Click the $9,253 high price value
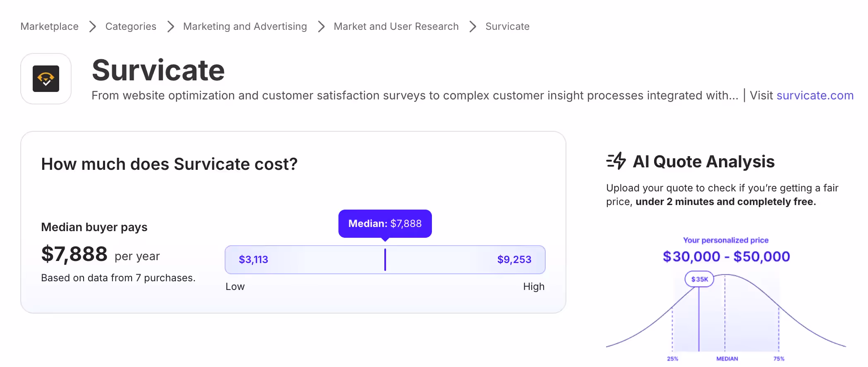 coord(514,260)
